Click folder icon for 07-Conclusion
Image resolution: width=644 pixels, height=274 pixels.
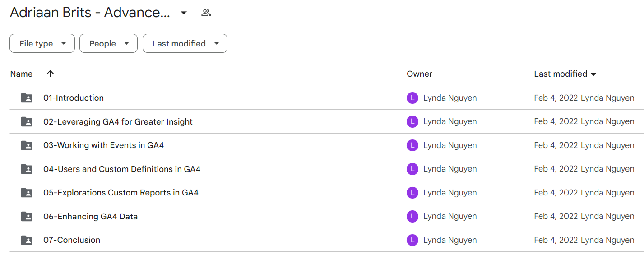(27, 240)
